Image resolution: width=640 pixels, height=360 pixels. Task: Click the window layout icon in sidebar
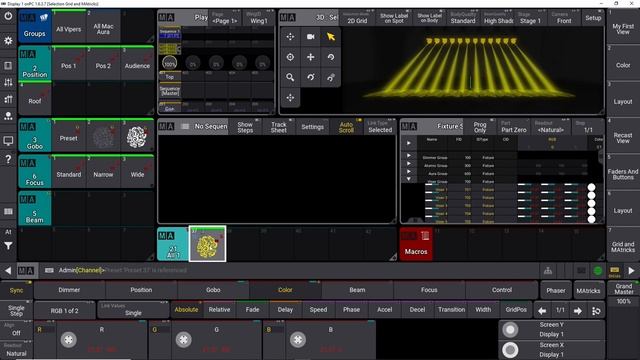[8, 66]
